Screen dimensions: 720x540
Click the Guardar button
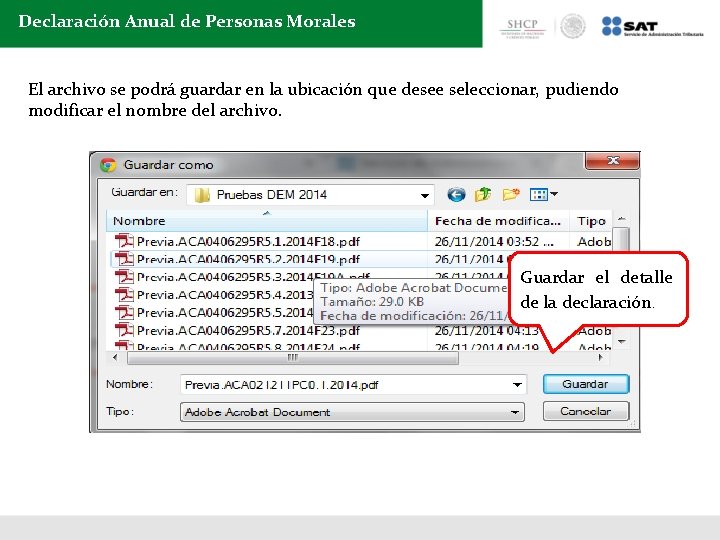click(x=585, y=384)
